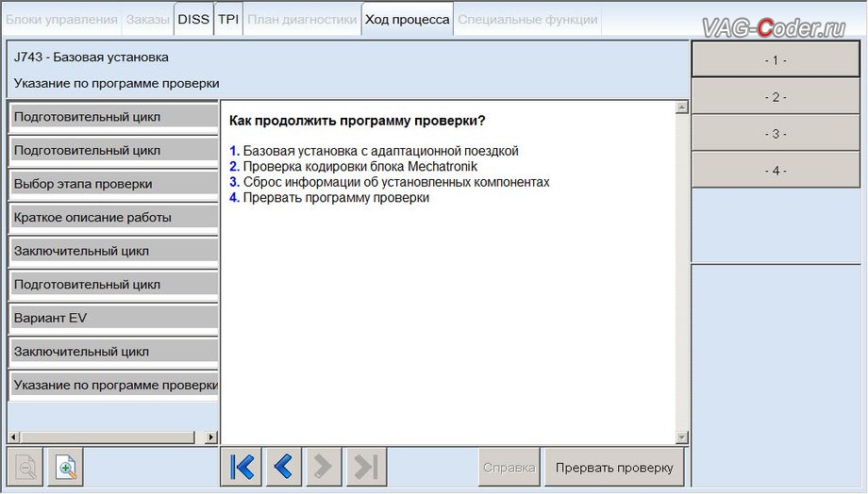Switch to Ход процесса tab
868x494 pixels.
click(407, 20)
